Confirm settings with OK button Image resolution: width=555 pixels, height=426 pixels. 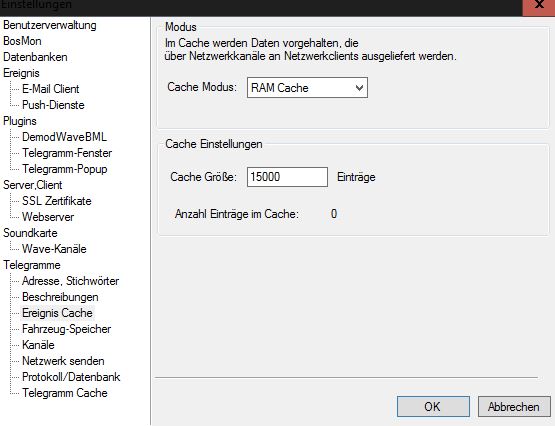[x=433, y=407]
